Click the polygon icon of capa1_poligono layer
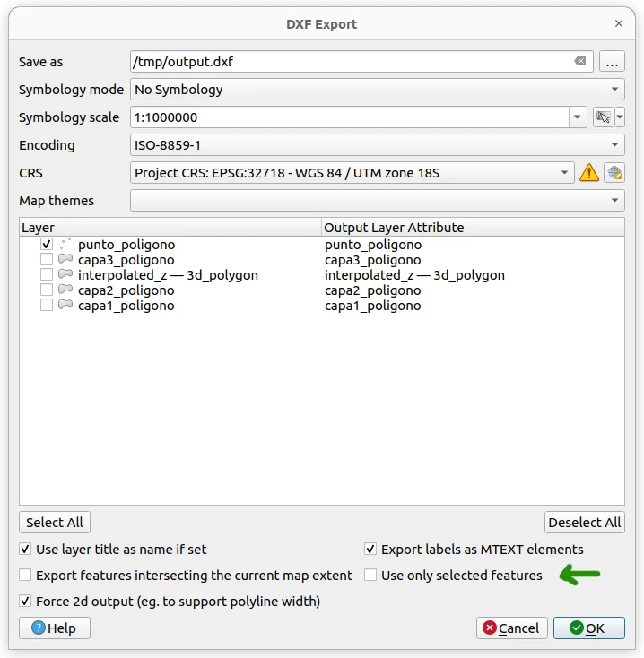The height and width of the screenshot is (658, 644). (65, 306)
